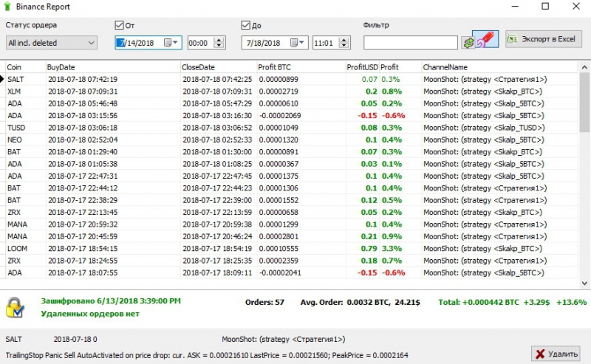Select the TUSD row in the table
This screenshot has height=364, width=591.
point(291,127)
